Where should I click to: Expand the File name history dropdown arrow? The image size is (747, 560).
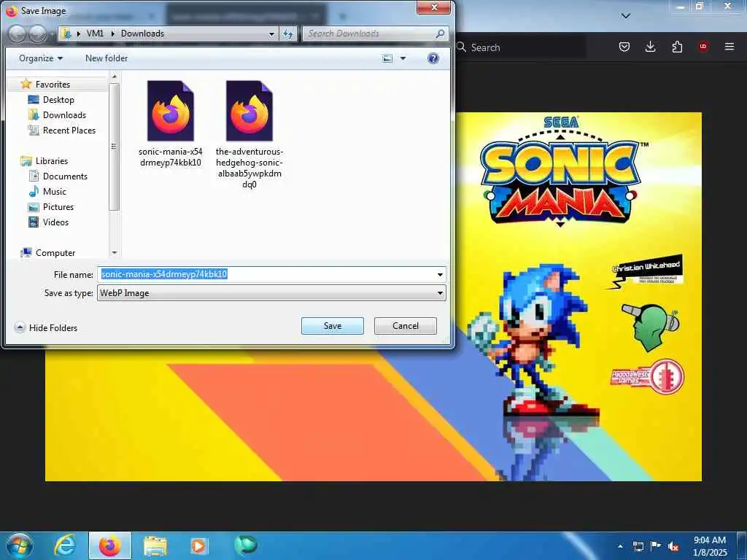440,274
